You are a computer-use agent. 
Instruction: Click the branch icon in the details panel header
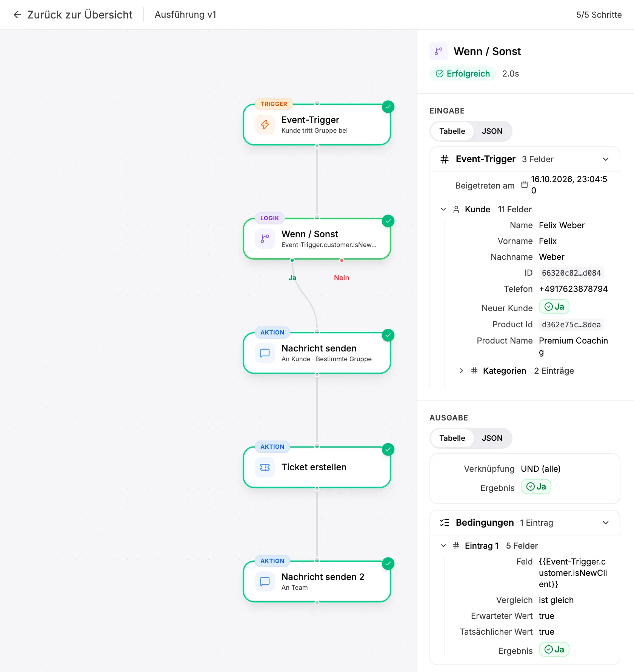[x=439, y=51]
